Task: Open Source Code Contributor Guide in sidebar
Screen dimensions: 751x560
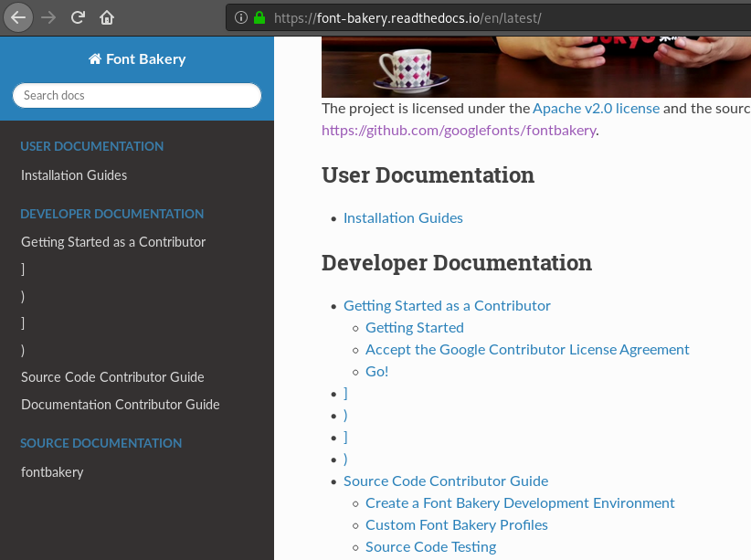Action: (112, 376)
